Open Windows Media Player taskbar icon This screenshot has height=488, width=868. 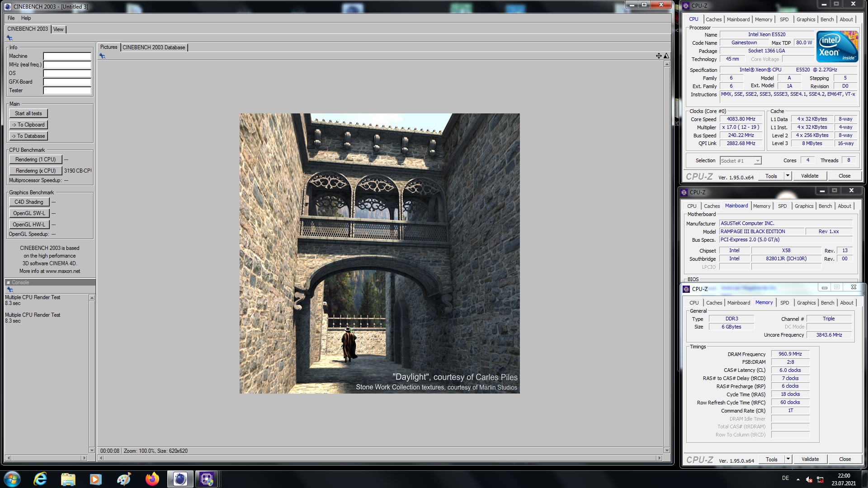click(x=95, y=479)
